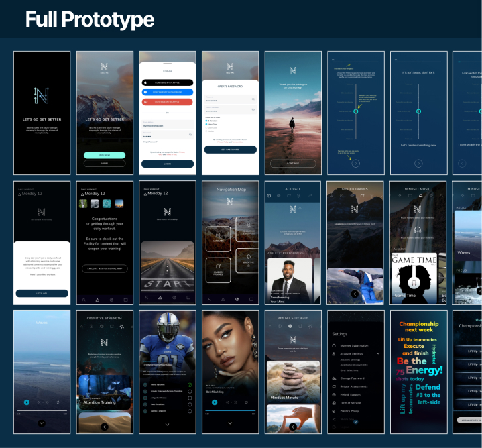This screenshot has width=482, height=448.
Task: Click the Google plus icon on the red button
Action: pyautogui.click(x=145, y=102)
